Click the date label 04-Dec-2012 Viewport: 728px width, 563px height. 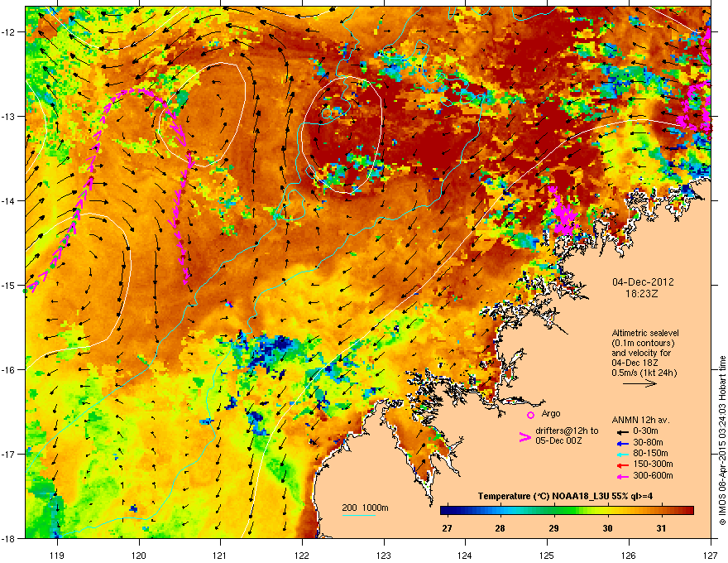(643, 282)
